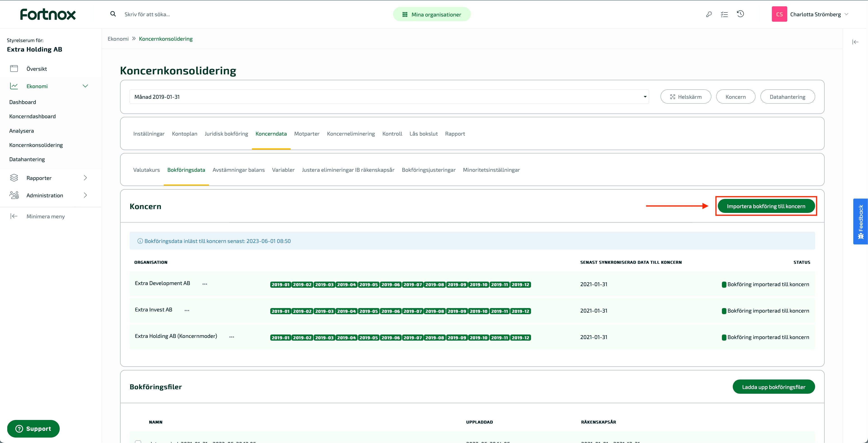
Task: Click the Rapporter stack icon
Action: click(14, 178)
